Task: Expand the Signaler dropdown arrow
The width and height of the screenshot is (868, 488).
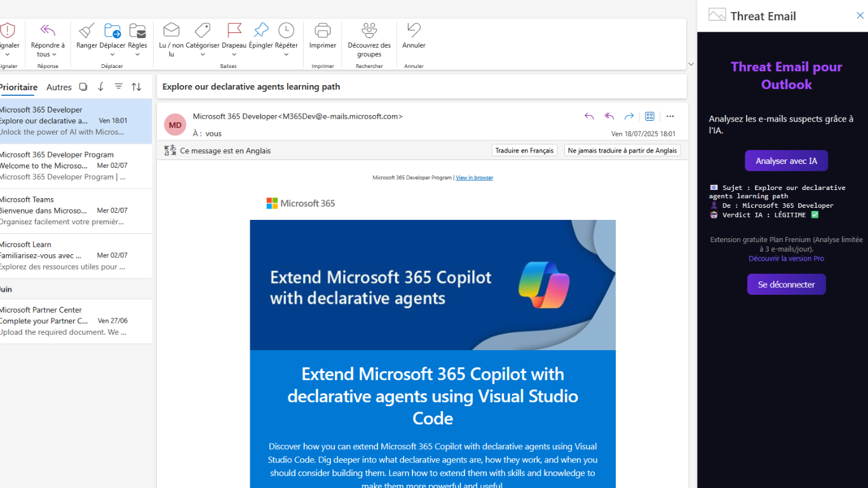Action: tap(8, 55)
